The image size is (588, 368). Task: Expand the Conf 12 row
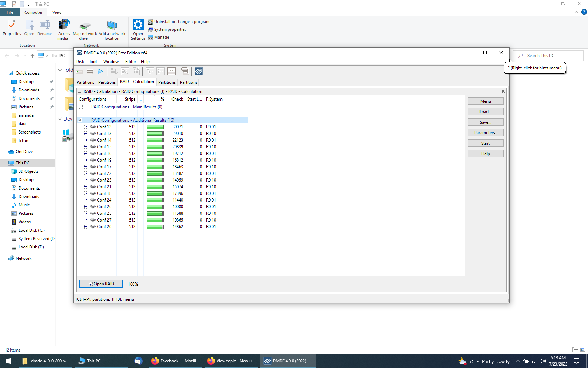86,127
